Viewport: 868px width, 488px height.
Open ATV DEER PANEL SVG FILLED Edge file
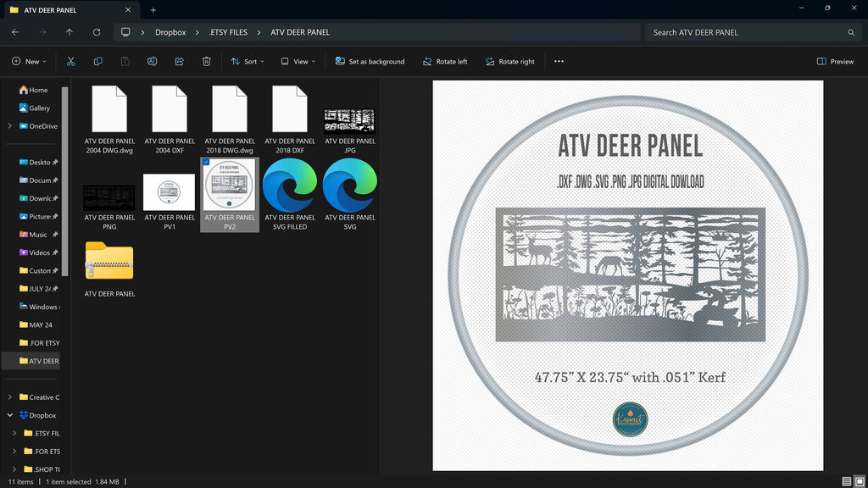point(290,194)
